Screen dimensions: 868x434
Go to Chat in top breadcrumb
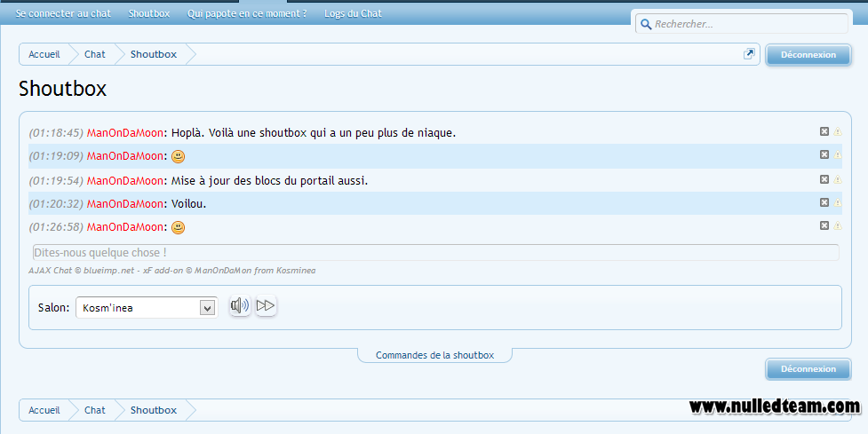coord(95,54)
